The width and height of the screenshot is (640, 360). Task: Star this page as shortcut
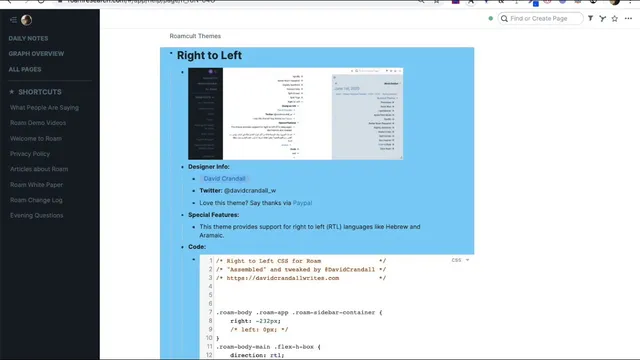click(615, 18)
